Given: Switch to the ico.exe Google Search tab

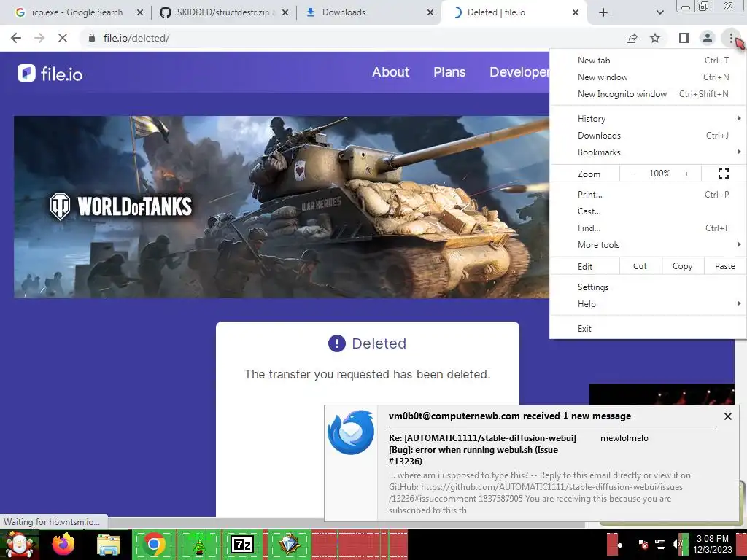Looking at the screenshot, I should pyautogui.click(x=76, y=12).
